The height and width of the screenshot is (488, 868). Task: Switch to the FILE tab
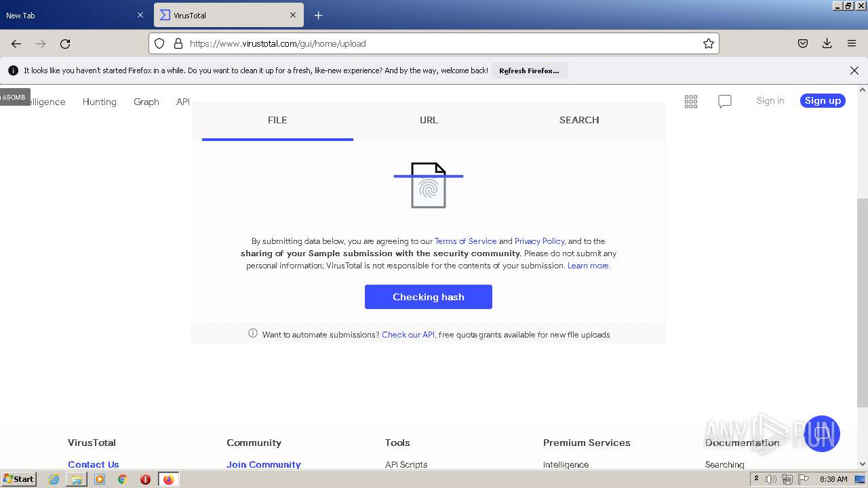277,120
